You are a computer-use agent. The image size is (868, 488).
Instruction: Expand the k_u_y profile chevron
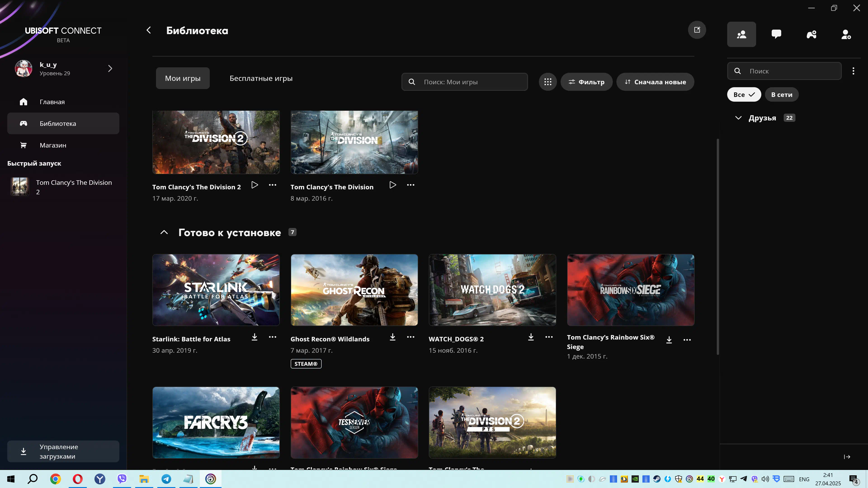tap(110, 68)
